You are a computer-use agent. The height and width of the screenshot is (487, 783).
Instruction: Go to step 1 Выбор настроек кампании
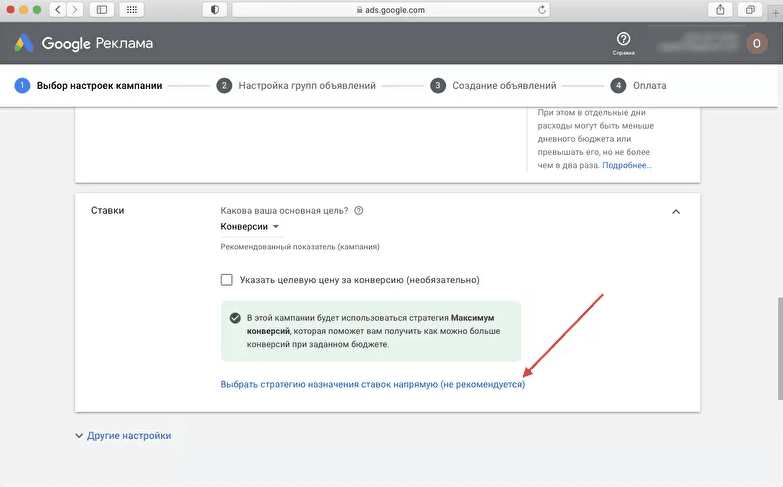pyautogui.click(x=89, y=85)
